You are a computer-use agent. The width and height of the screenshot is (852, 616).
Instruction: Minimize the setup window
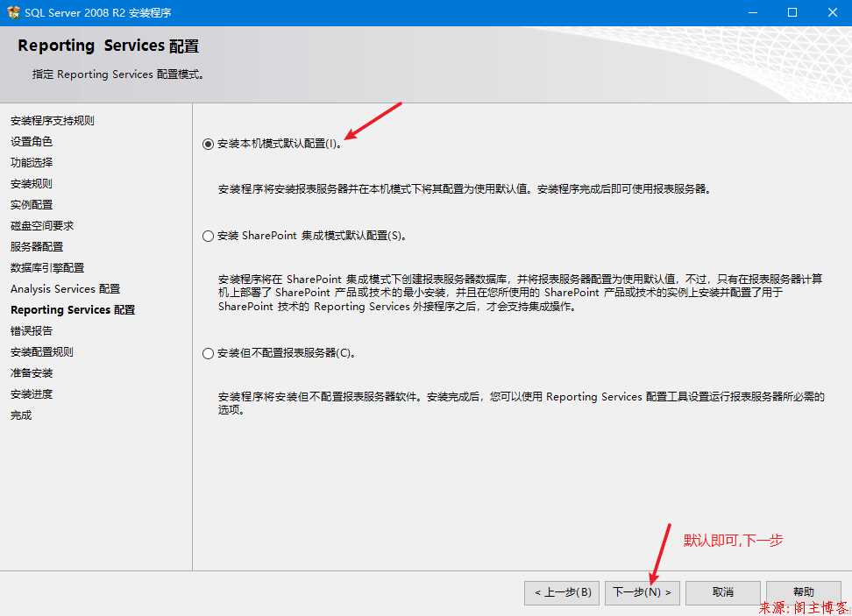point(753,12)
